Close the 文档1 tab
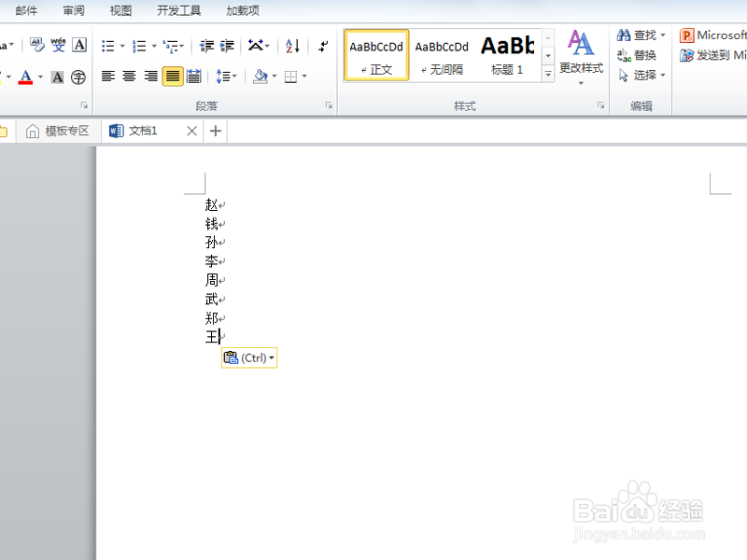 coord(191,131)
